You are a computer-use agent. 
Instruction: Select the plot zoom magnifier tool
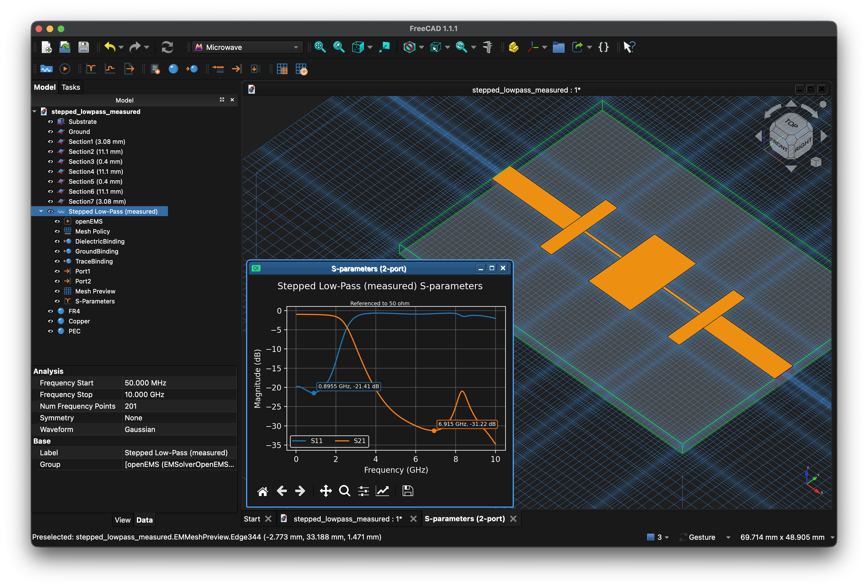click(344, 491)
